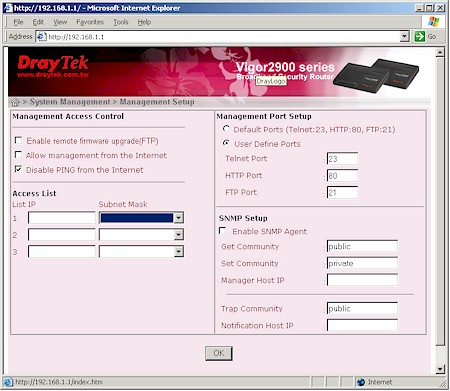450x391 pixels.
Task: Click the Notification Host IP field
Action: pos(362,325)
